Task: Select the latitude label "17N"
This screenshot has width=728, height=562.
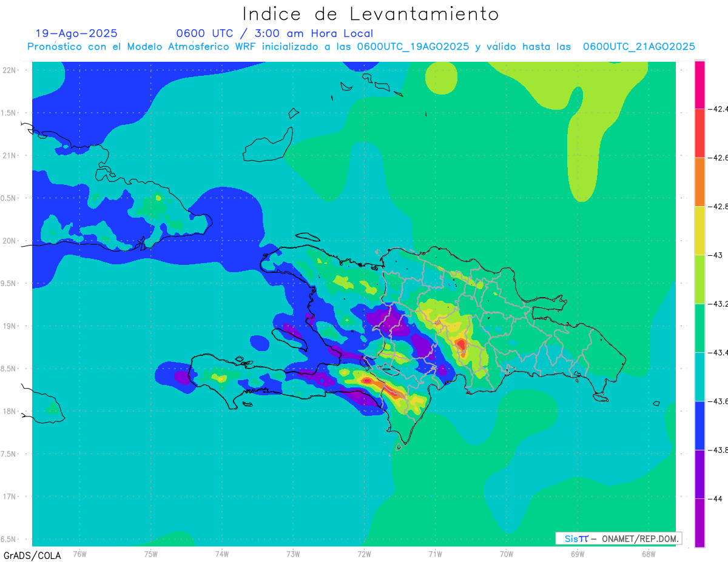Action: pos(9,497)
